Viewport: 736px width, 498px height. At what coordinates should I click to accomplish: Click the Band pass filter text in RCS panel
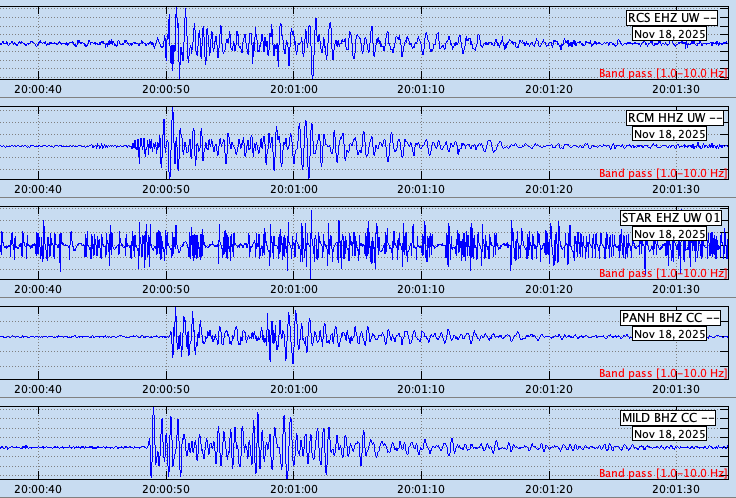pyautogui.click(x=663, y=73)
